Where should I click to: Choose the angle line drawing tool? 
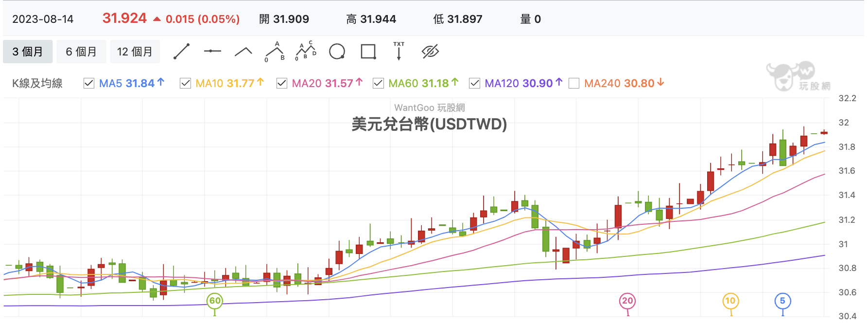coord(243,52)
